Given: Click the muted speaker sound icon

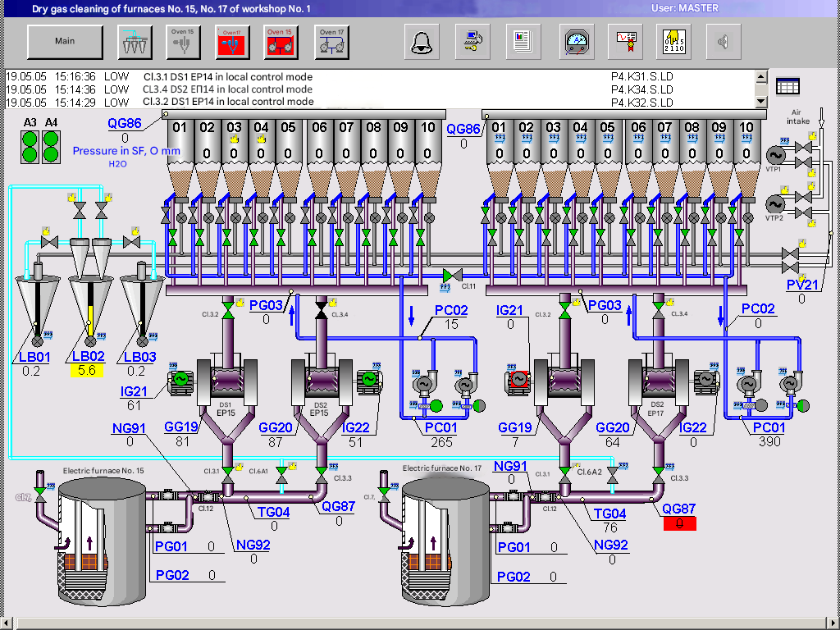Looking at the screenshot, I should point(723,41).
